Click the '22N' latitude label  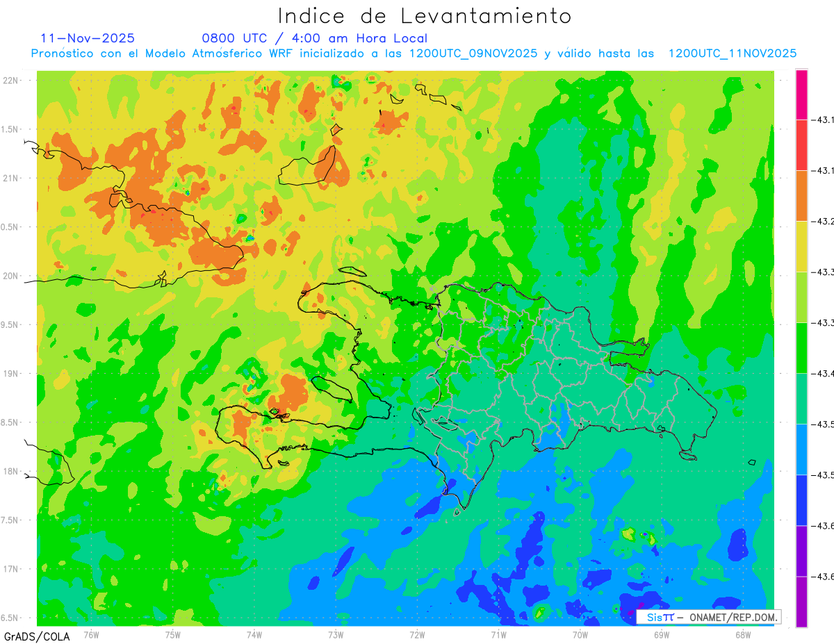11,81
